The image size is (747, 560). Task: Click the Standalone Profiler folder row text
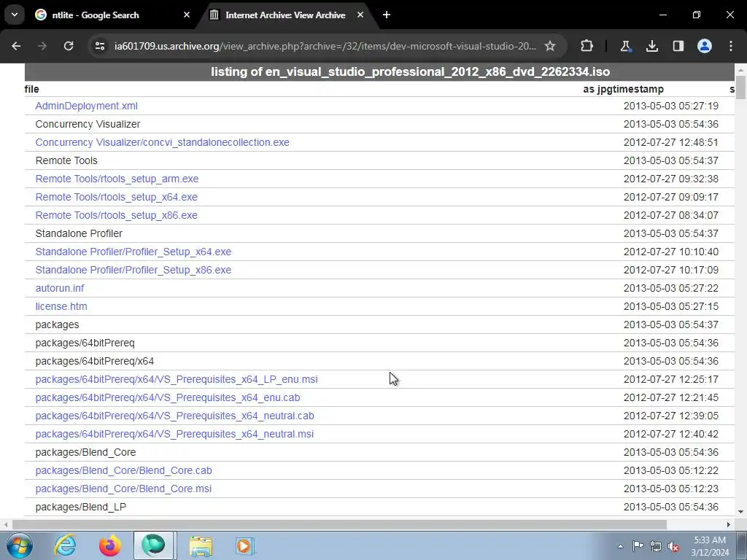tap(79, 233)
